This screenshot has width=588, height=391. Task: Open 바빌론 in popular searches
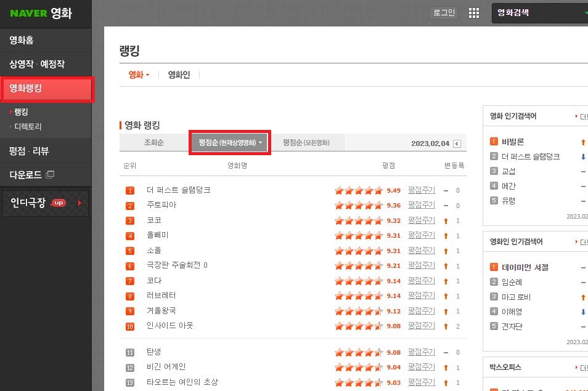tap(513, 142)
